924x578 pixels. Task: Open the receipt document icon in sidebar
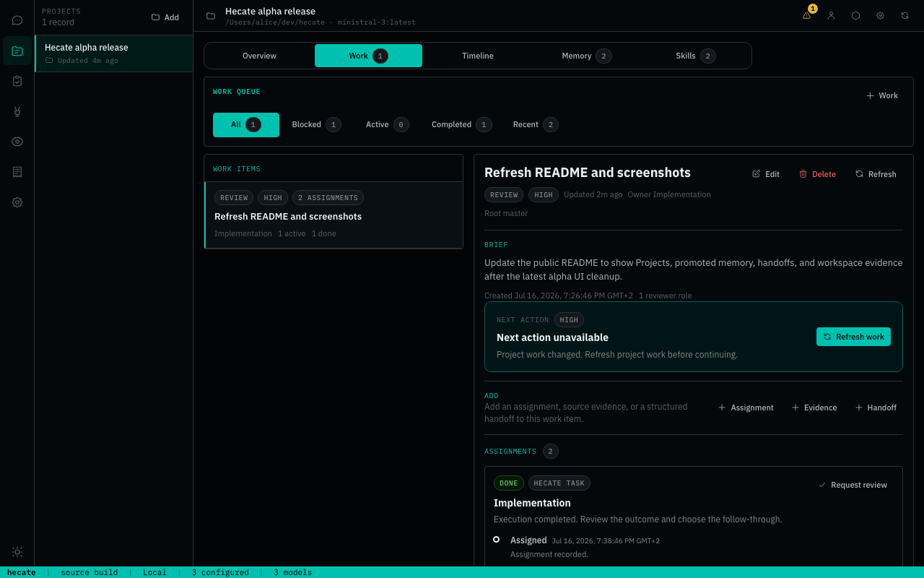(17, 172)
